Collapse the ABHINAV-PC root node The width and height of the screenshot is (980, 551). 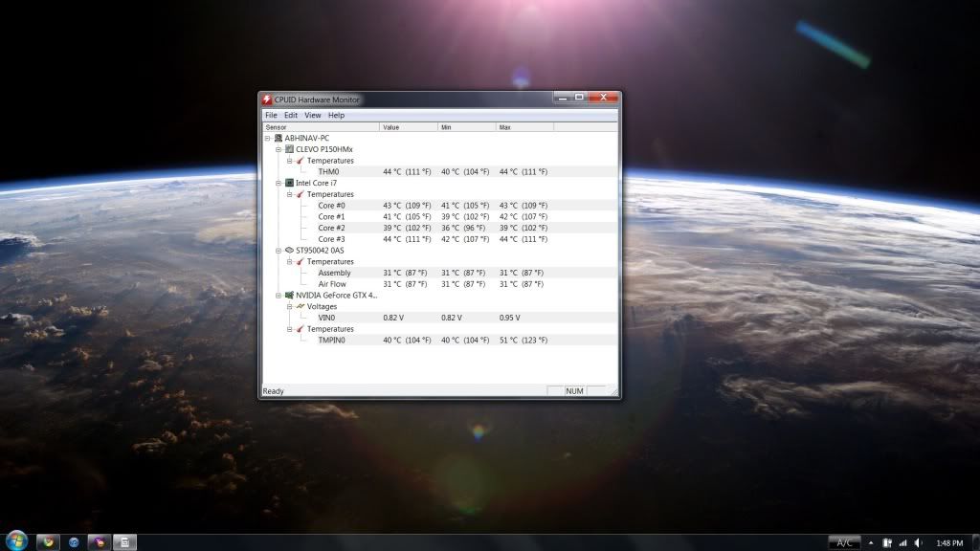[x=268, y=138]
